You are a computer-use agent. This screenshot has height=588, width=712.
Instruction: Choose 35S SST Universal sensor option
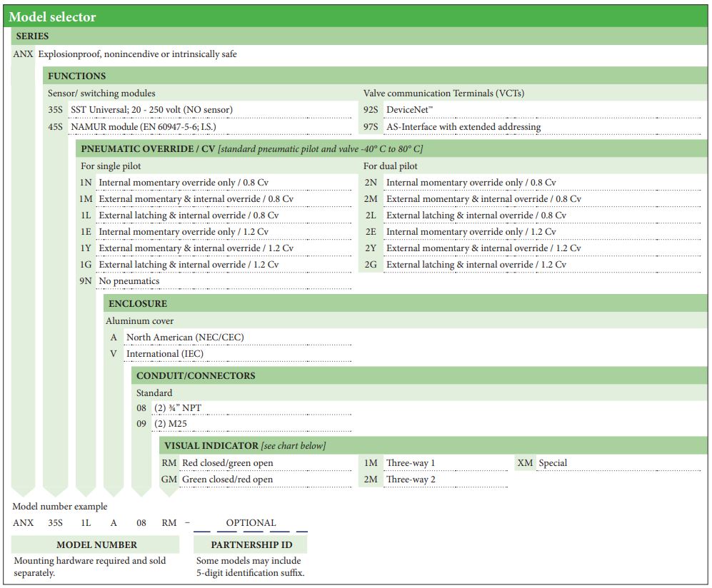tap(151, 110)
